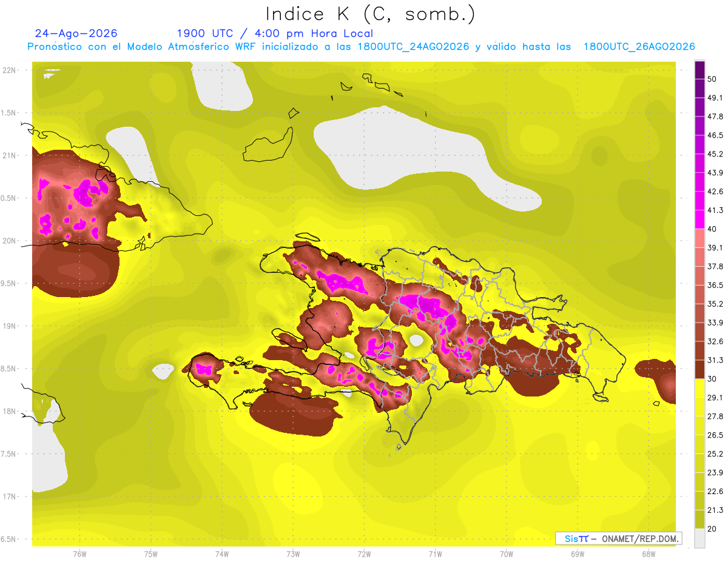Click the 20N latitude axis label

click(x=9, y=241)
